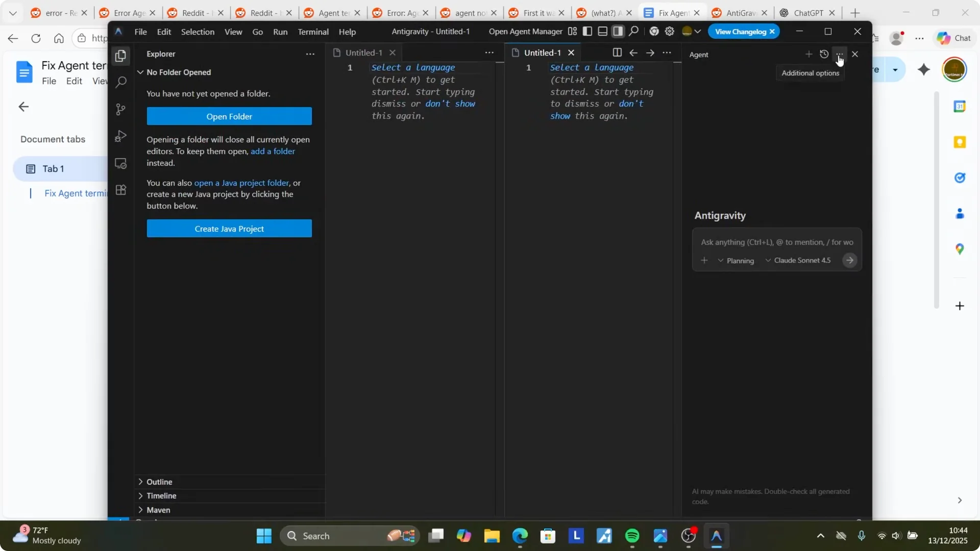Toggle the primary side bar visibility

[587, 32]
